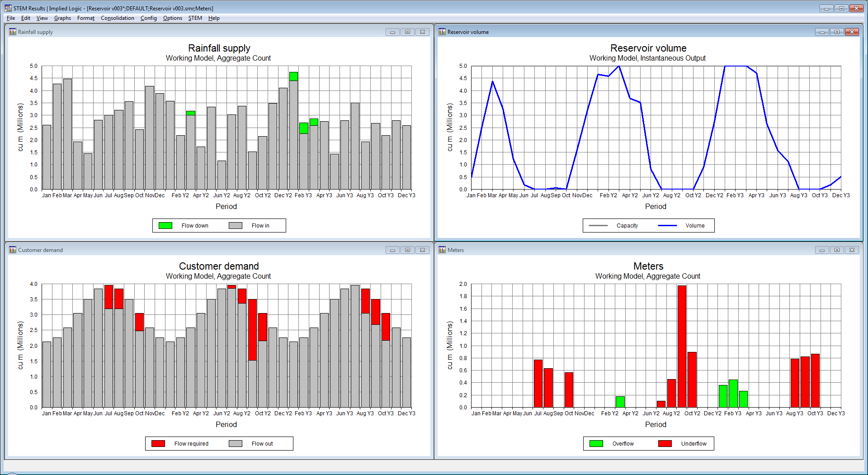868x475 pixels.
Task: Click the tallest red Underflow bar in Meters
Action: tap(682, 347)
